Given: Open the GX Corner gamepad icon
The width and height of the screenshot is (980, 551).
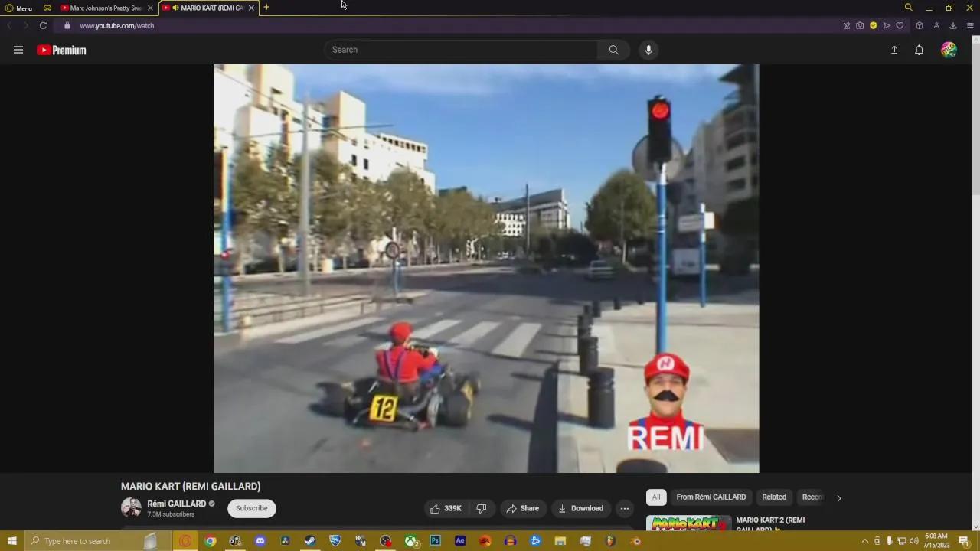Looking at the screenshot, I should (x=47, y=8).
